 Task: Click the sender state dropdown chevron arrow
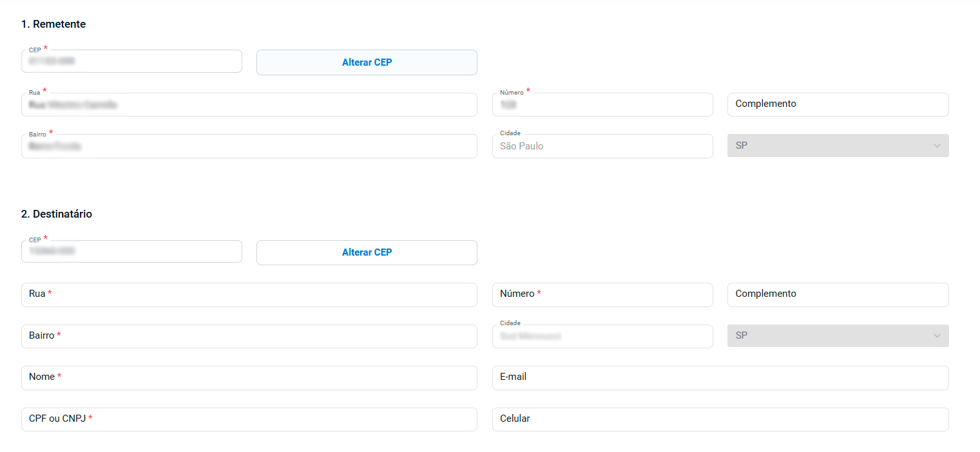tap(937, 146)
